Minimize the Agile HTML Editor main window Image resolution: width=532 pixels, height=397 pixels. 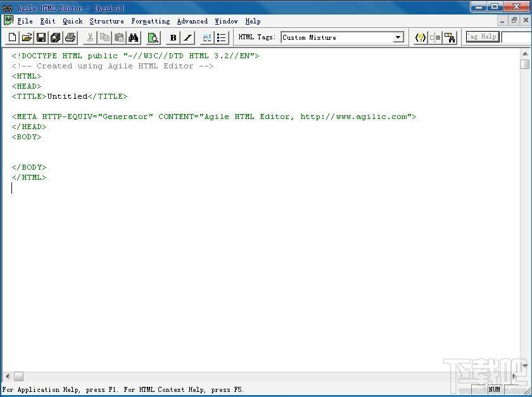(479, 7)
